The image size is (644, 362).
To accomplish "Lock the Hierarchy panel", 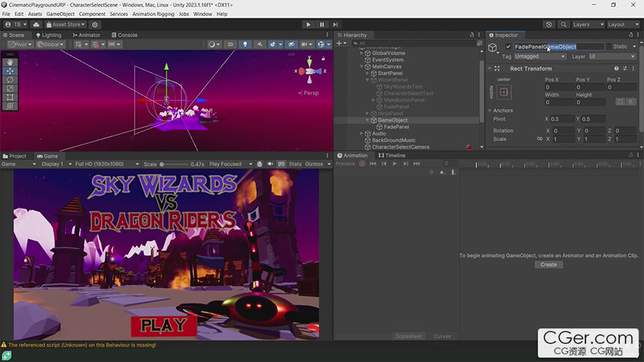I will (x=471, y=35).
